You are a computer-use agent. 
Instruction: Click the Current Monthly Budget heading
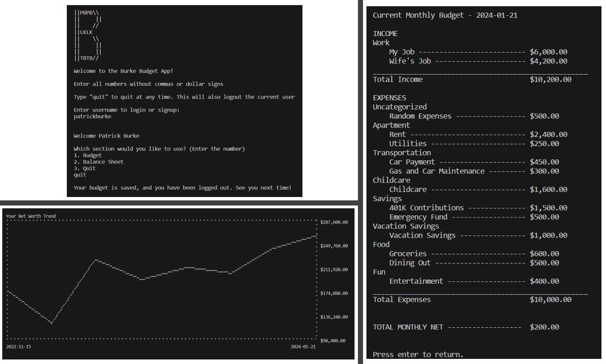(445, 15)
